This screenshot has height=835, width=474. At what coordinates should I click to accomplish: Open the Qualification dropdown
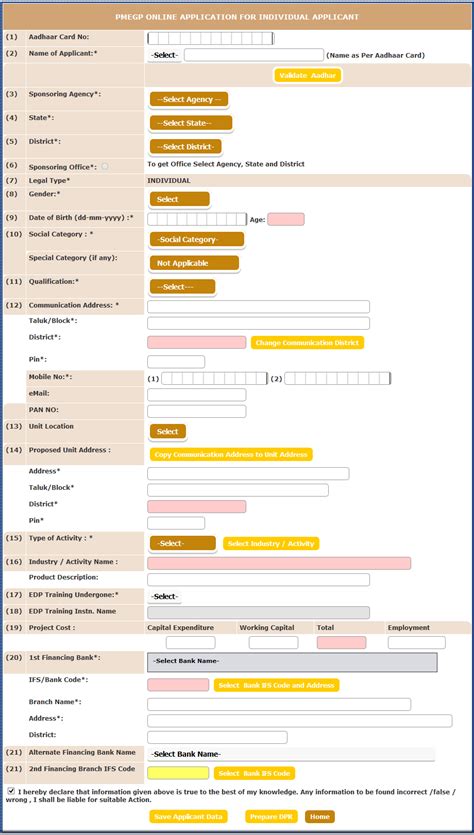click(182, 286)
